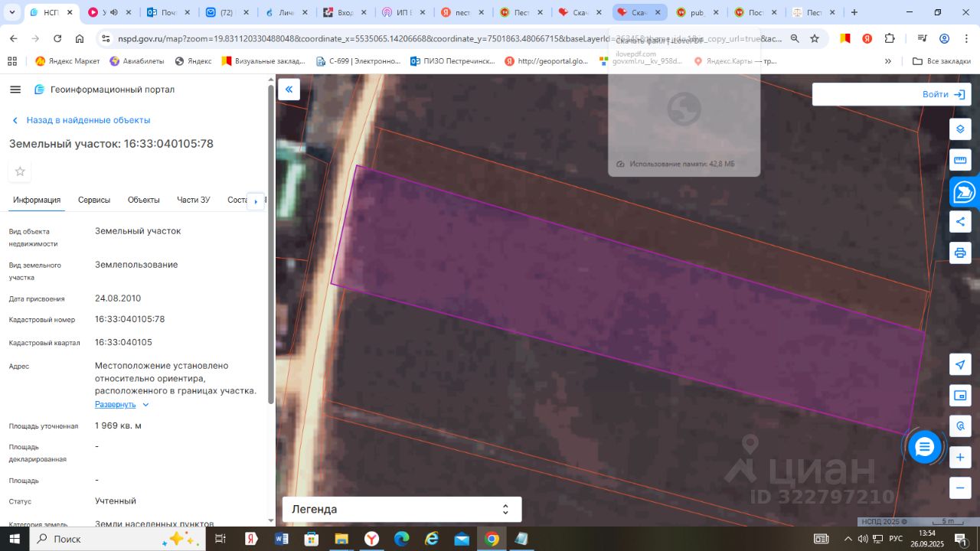Locate my position with arrow icon
Screen dimensions: 980x551
coord(960,364)
